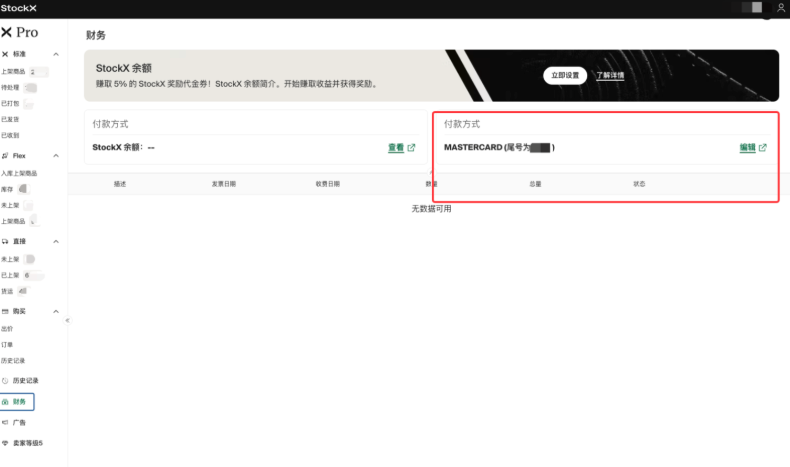Collapse the 购买 section chevron

click(x=56, y=312)
